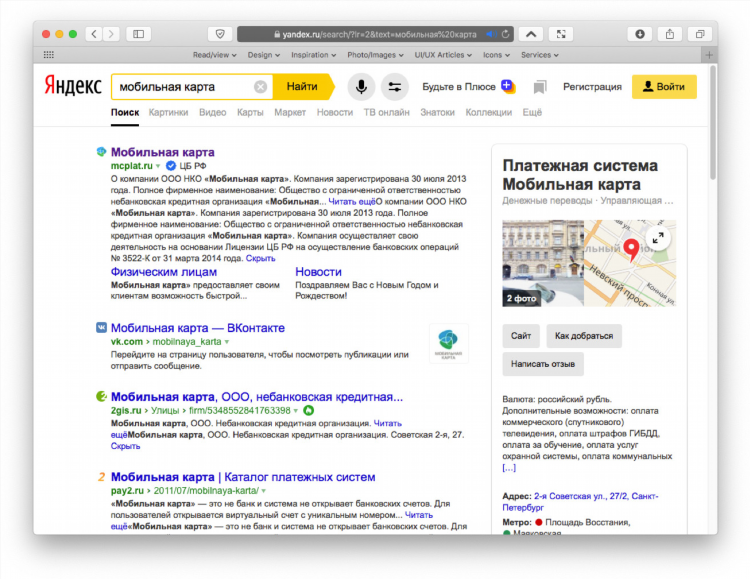
Task: Mute tab audio via speaker icon
Action: 491,34
